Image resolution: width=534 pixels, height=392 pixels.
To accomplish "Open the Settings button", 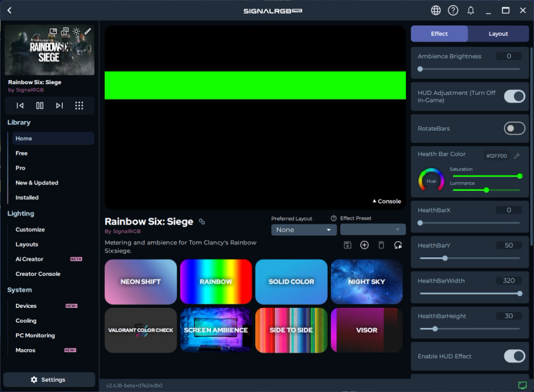I will [49, 379].
